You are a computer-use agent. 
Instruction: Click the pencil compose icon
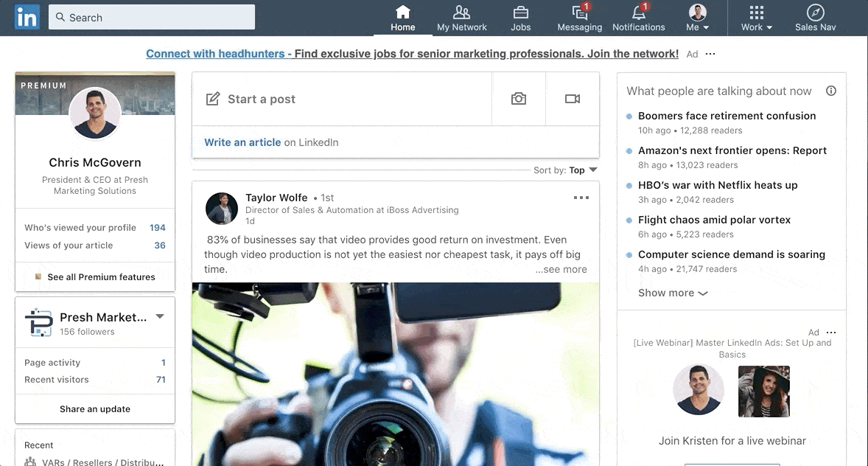click(x=213, y=100)
